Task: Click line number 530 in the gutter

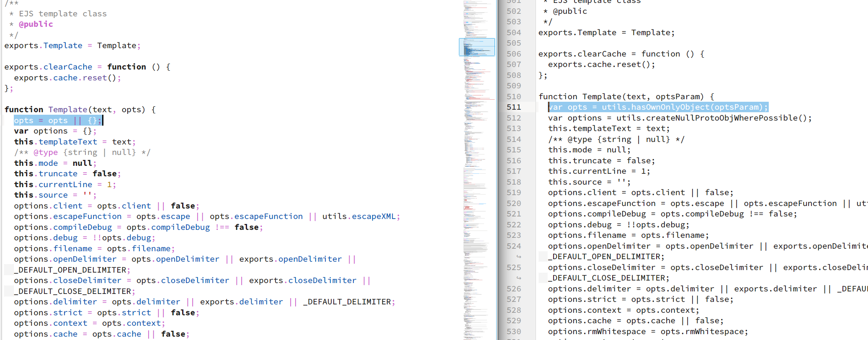Action: [514, 332]
